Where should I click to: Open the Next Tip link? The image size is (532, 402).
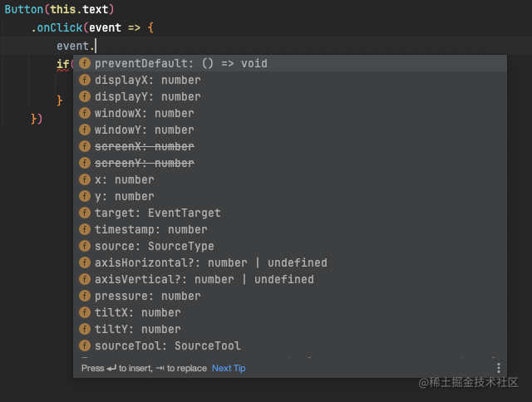(229, 368)
